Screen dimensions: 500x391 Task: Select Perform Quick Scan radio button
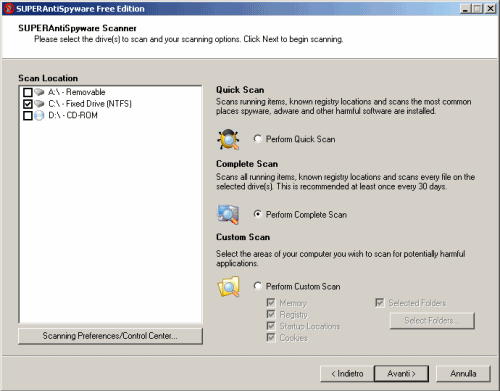pos(258,139)
